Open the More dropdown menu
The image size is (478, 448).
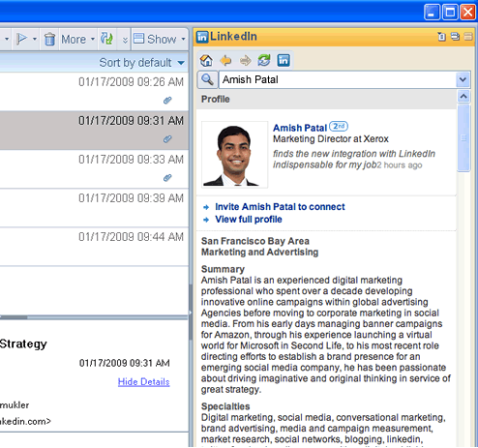(x=78, y=39)
